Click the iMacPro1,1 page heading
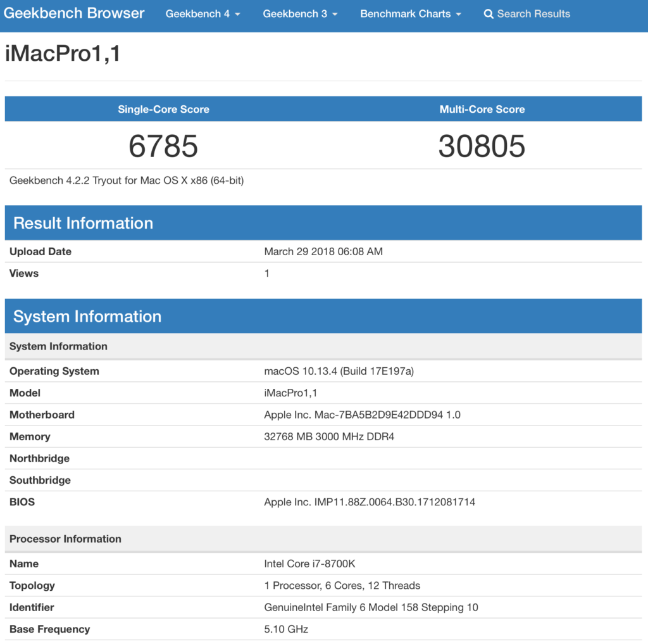This screenshot has height=644, width=648. click(63, 53)
